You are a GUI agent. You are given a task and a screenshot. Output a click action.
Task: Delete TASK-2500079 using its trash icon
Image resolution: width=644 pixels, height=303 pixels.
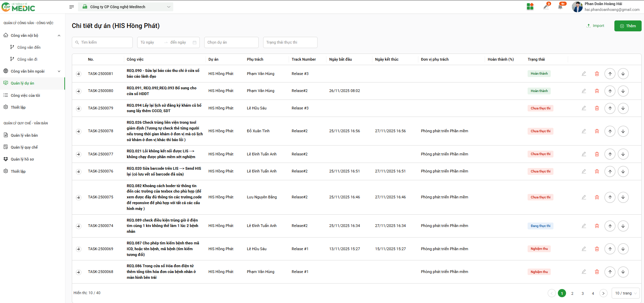pyautogui.click(x=597, y=108)
